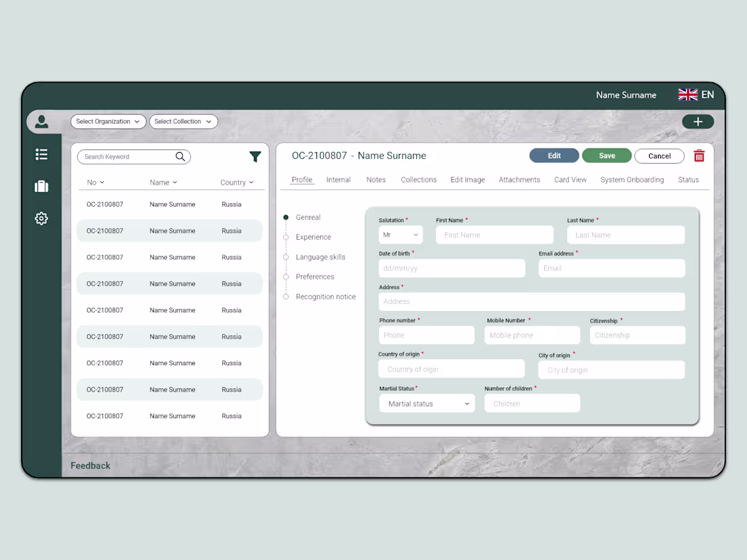Screen dimensions: 747x560
Task: Select the Experience step radio
Action: point(286,237)
